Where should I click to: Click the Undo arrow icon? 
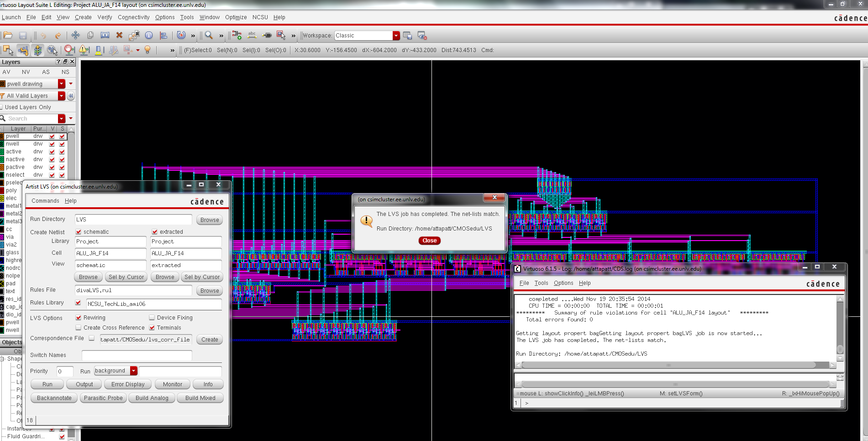coord(43,35)
